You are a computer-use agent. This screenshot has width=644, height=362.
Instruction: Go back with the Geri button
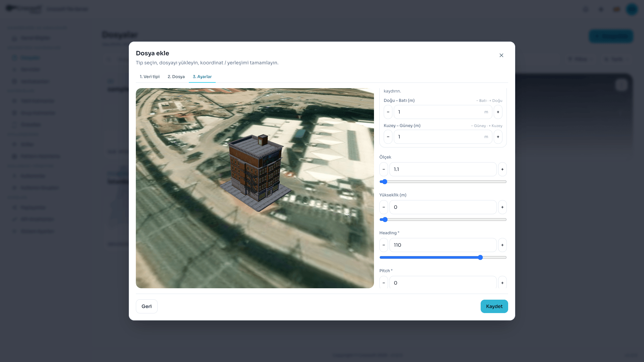click(x=147, y=306)
